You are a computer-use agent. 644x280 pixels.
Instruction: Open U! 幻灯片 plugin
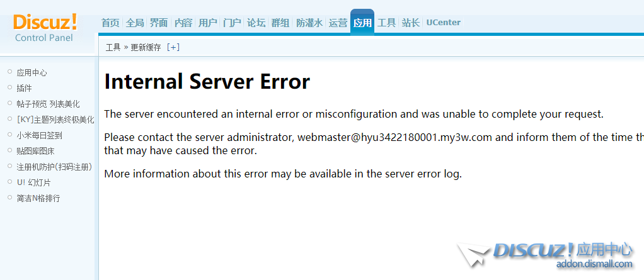[33, 182]
